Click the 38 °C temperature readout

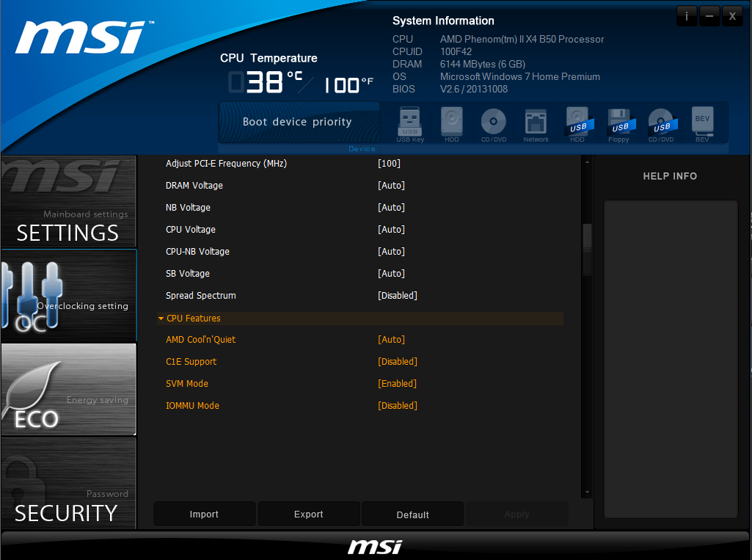click(265, 82)
